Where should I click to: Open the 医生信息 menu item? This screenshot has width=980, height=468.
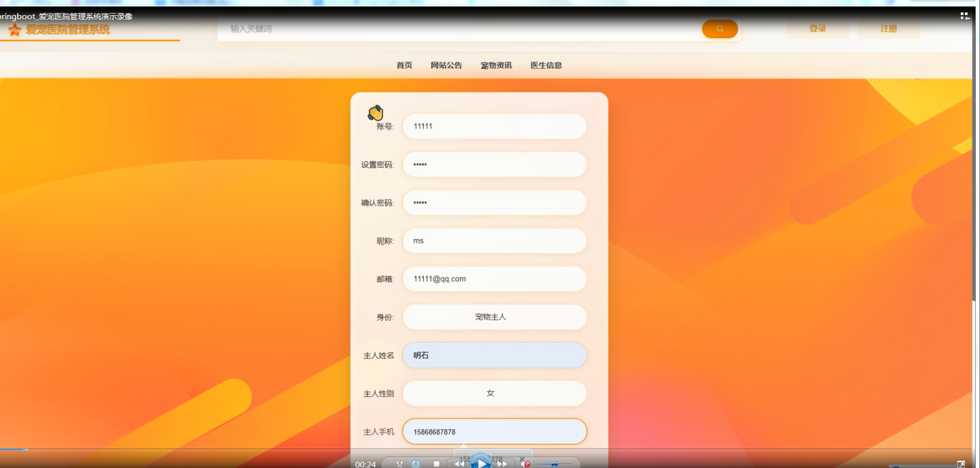point(547,66)
